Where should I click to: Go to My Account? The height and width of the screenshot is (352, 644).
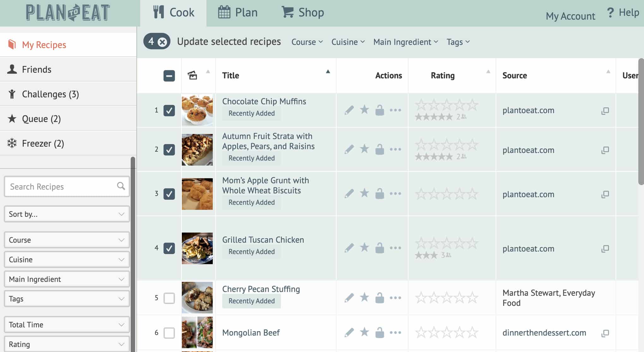(570, 16)
